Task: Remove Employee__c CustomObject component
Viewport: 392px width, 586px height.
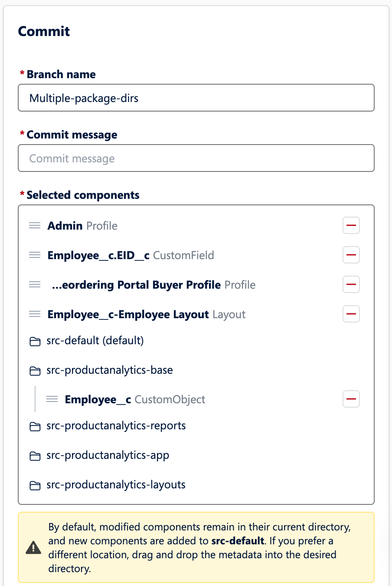Action: (351, 399)
